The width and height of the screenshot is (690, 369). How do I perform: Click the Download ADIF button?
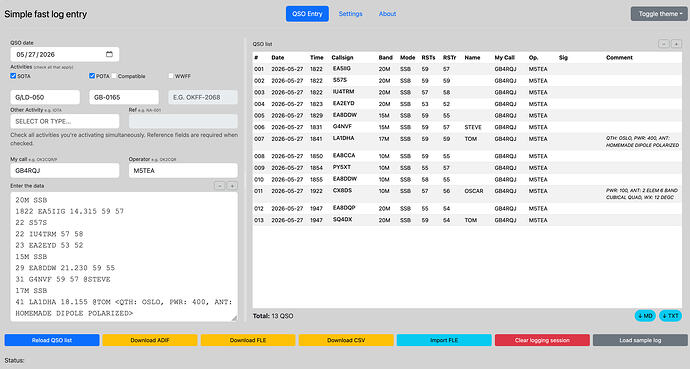pos(150,340)
